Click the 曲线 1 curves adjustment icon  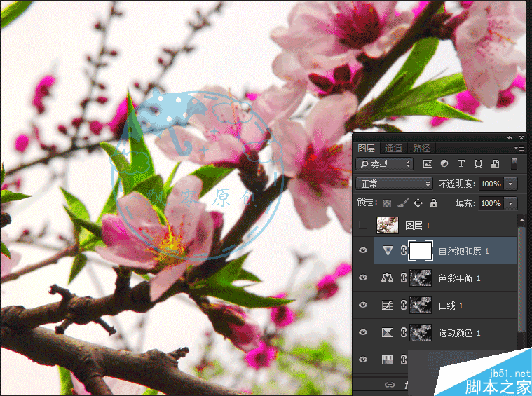click(x=388, y=306)
